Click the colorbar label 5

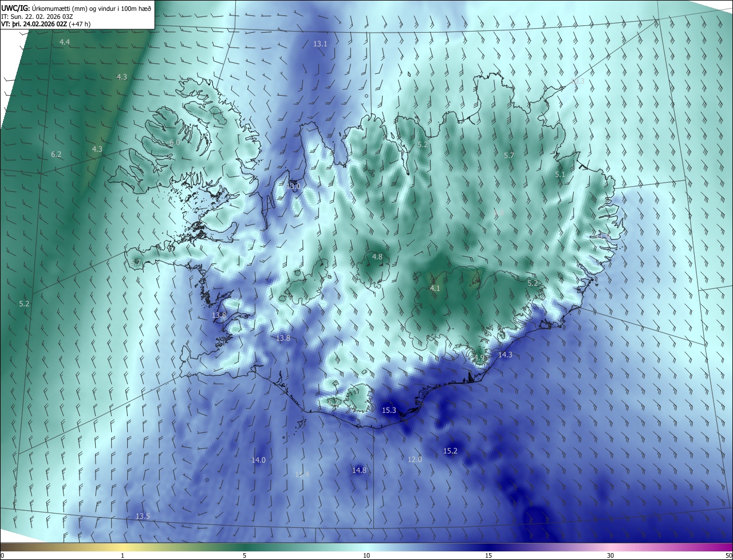pyautogui.click(x=245, y=555)
